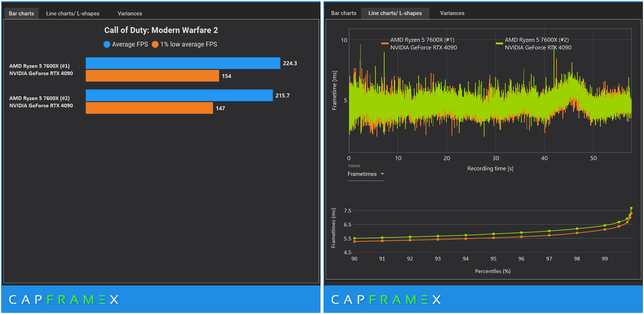
Task: Click AMD Ryzen 5 7600X (#2) bar label
Action: [41, 102]
